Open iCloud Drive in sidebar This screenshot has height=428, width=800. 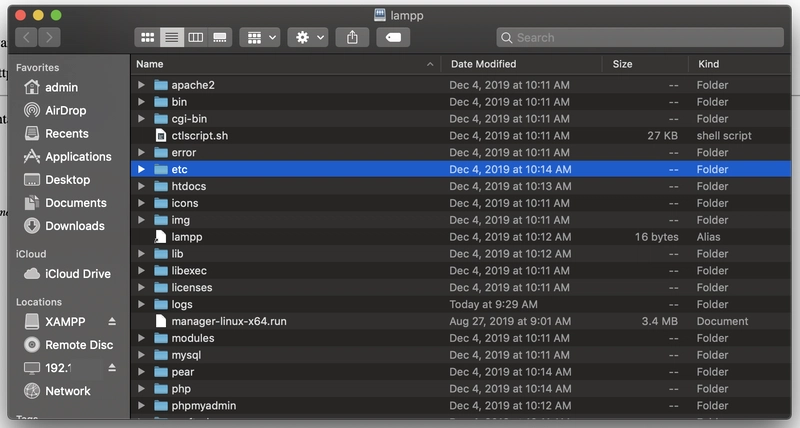[67, 274]
